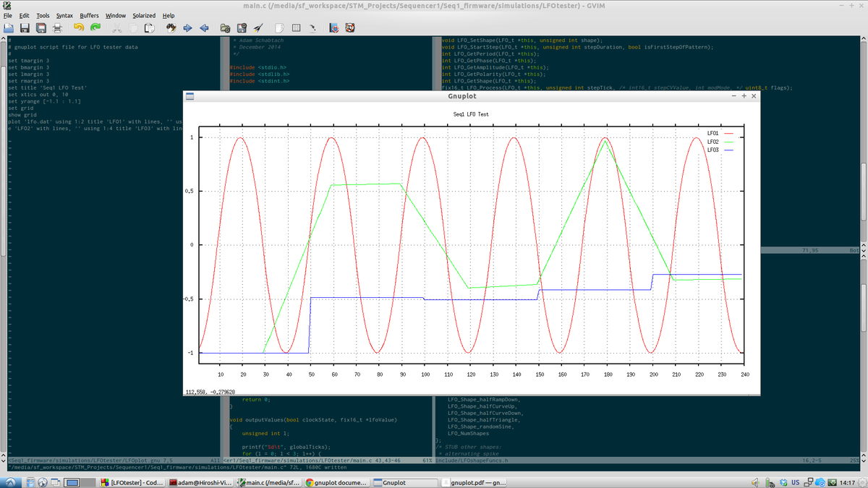Click the Cut scissors icon

(x=116, y=28)
